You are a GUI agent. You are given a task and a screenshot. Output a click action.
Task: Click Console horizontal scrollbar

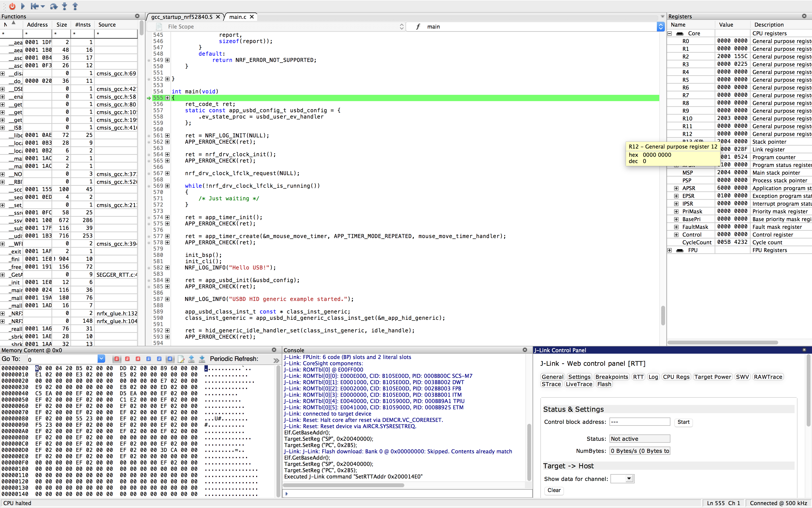(344, 485)
